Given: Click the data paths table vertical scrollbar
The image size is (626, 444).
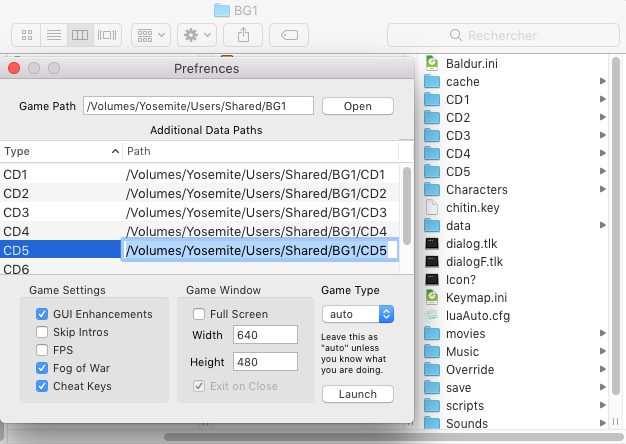Looking at the screenshot, I should click(407, 206).
